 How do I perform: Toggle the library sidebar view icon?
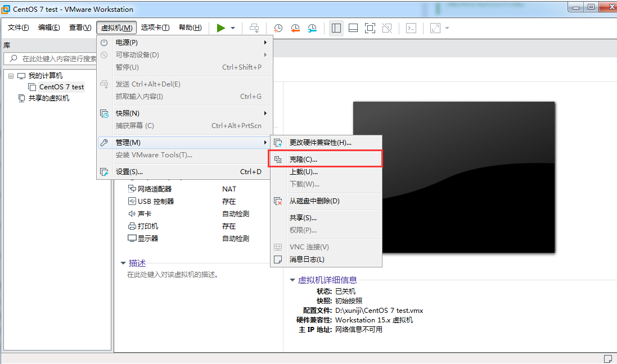pyautogui.click(x=336, y=28)
